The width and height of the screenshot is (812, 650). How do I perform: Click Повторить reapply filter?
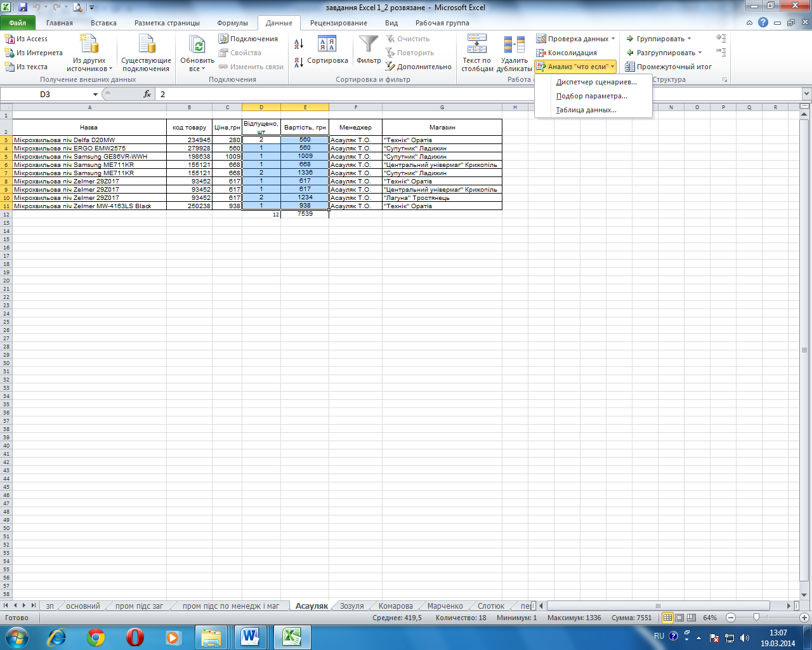(410, 53)
